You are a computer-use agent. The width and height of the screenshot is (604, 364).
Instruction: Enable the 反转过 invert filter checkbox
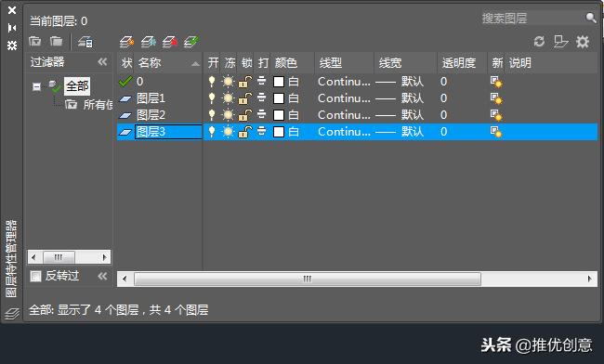coord(35,276)
